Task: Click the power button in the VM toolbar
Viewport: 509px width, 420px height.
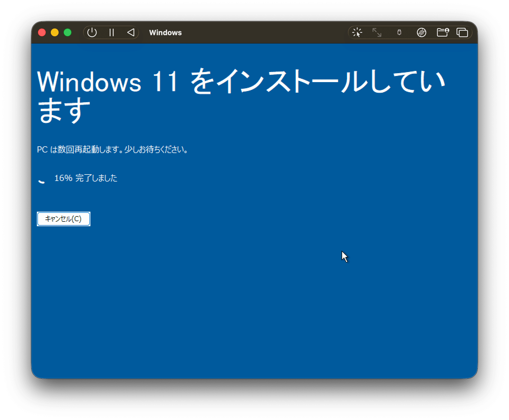Action: click(x=92, y=33)
